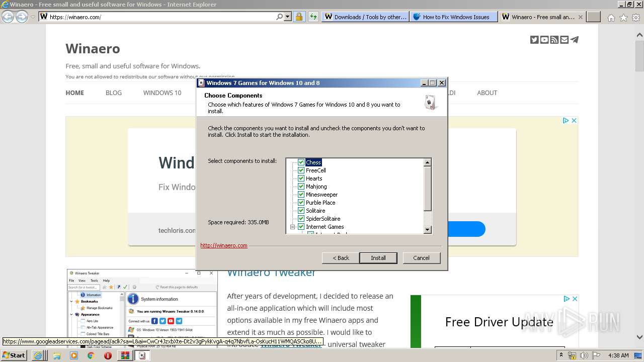Open a new blank browser tab
Image resolution: width=644 pixels, height=362 pixels.
(594, 17)
